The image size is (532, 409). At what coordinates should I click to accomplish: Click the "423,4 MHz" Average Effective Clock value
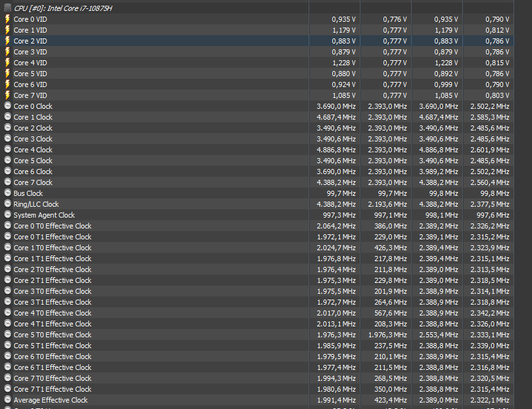click(x=390, y=400)
